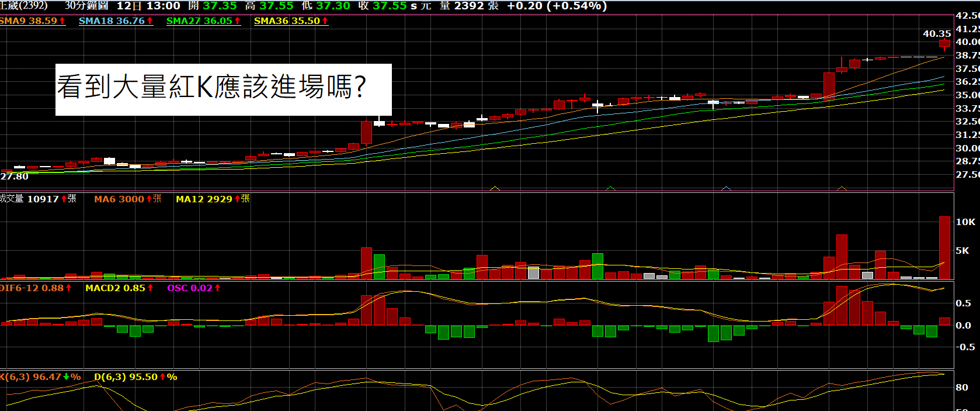This screenshot has width=980, height=411.
Task: Click the 40.35 high price label
Action: [936, 34]
